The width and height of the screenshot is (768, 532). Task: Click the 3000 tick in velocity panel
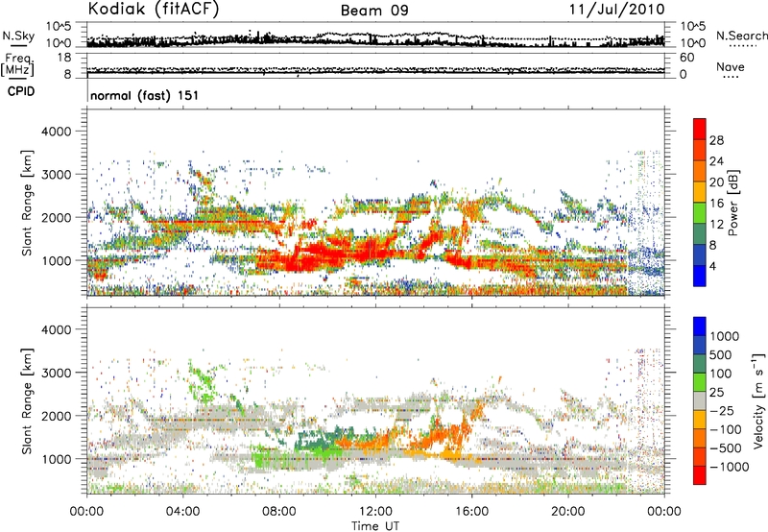[57, 373]
